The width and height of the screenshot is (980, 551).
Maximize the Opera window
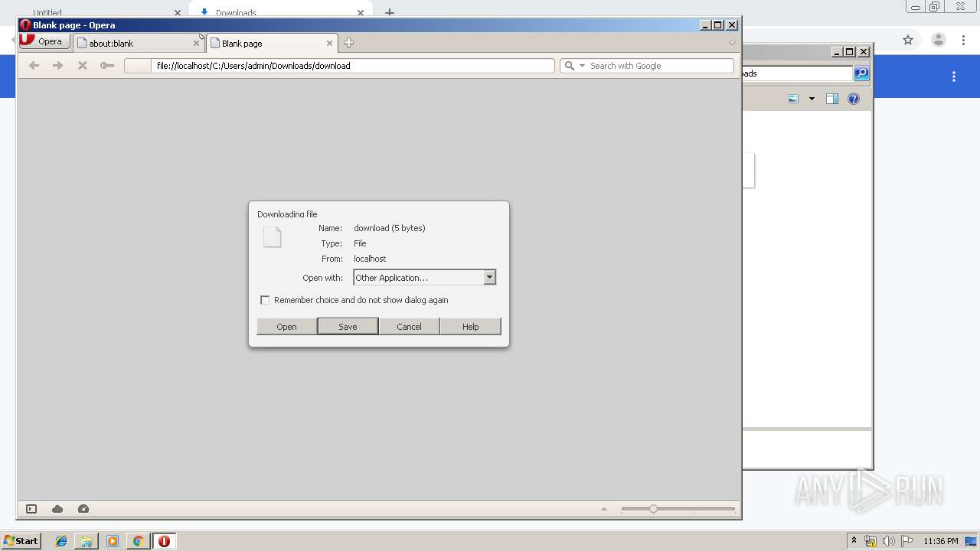[718, 25]
